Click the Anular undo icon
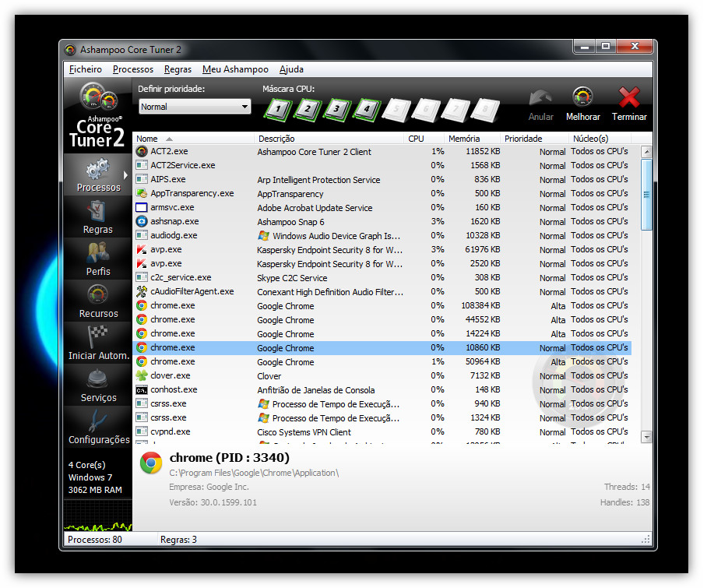The height and width of the screenshot is (588, 714). (x=540, y=98)
